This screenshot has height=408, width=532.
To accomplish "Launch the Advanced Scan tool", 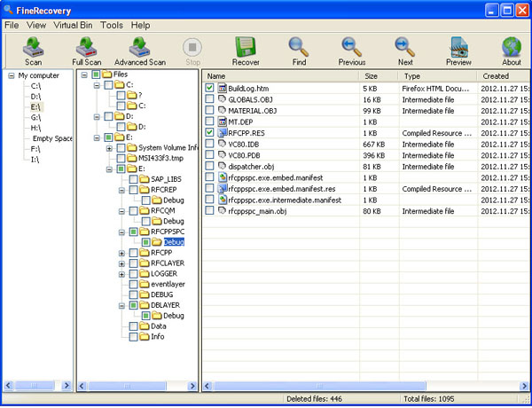I will point(139,51).
